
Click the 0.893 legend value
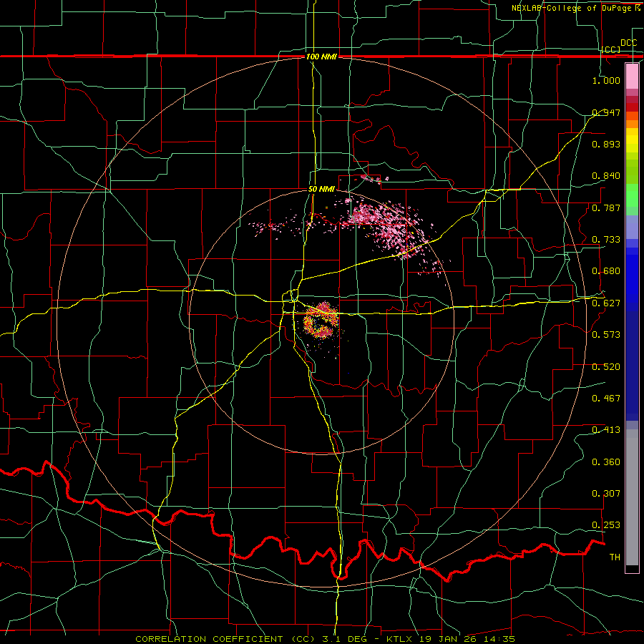[x=606, y=144]
